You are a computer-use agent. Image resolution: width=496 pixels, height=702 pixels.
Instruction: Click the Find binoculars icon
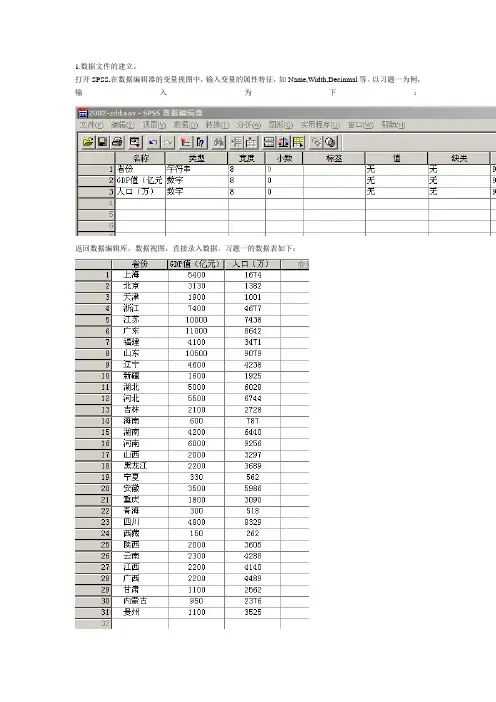coord(218,142)
